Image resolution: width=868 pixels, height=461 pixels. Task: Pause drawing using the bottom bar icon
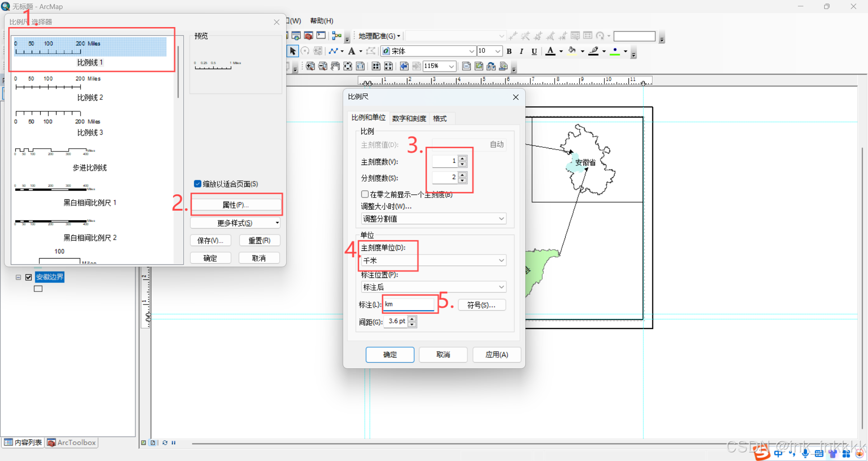click(174, 443)
